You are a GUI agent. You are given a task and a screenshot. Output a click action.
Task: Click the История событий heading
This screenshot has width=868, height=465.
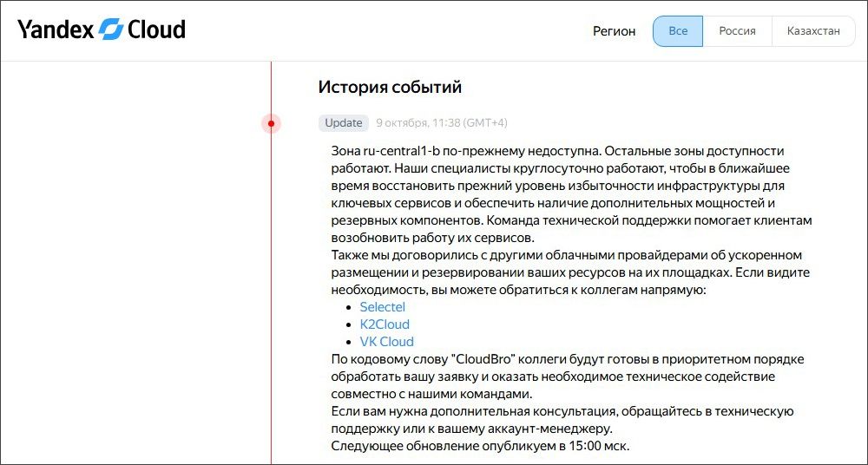[390, 87]
